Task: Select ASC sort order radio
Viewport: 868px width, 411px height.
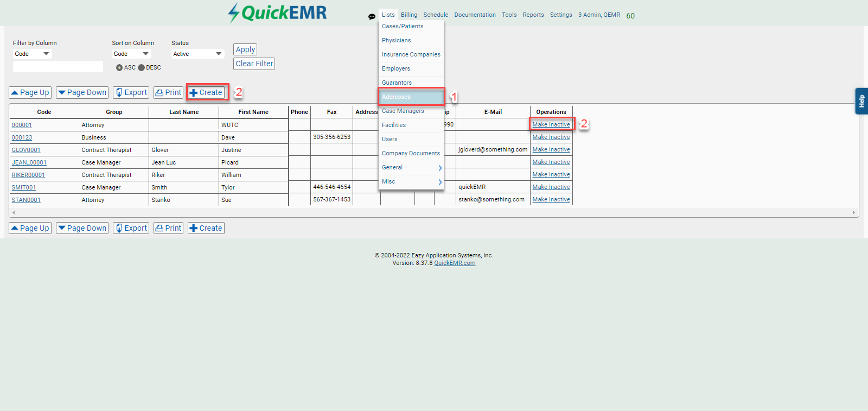Action: click(x=119, y=68)
